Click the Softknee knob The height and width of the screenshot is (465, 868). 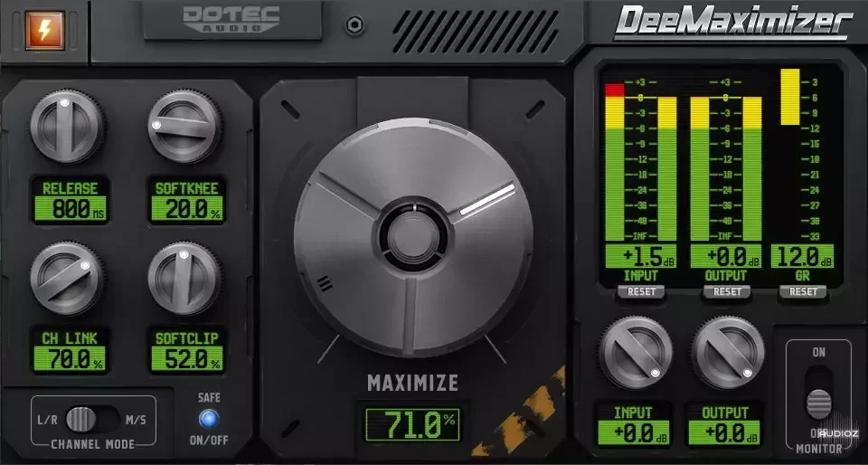coord(184,127)
